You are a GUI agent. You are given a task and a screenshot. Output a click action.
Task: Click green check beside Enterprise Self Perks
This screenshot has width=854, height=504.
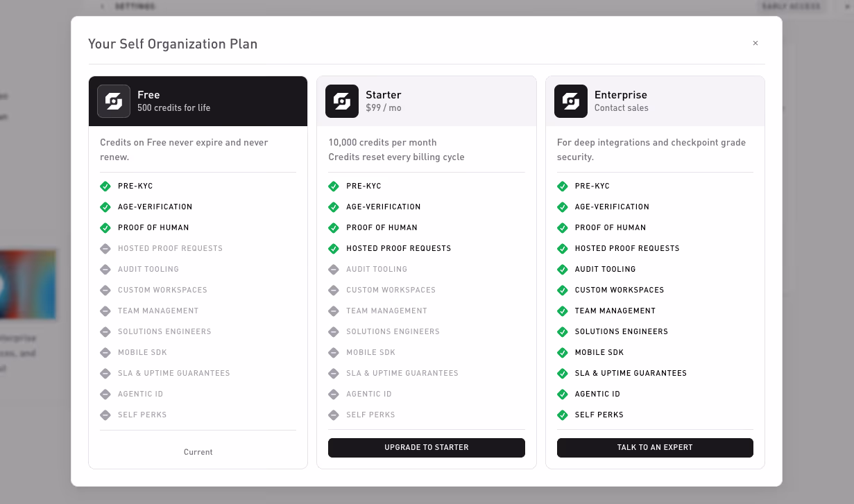pyautogui.click(x=563, y=415)
